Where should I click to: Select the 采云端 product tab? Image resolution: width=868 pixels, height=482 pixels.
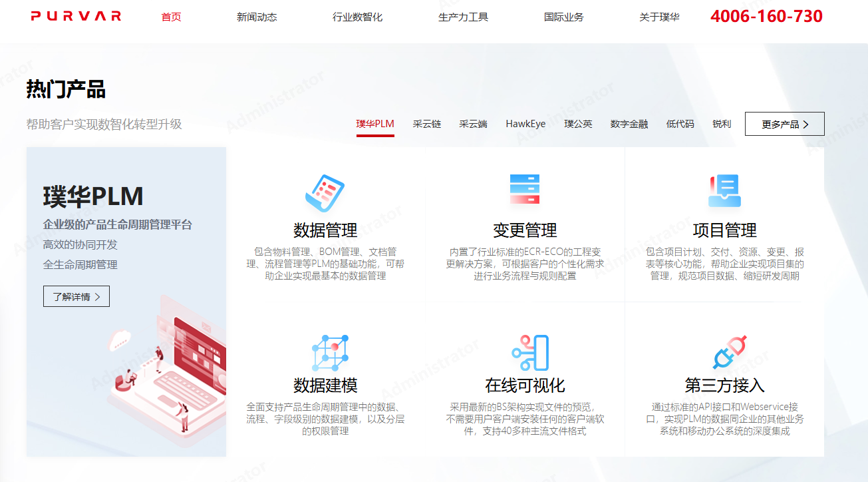pos(473,124)
